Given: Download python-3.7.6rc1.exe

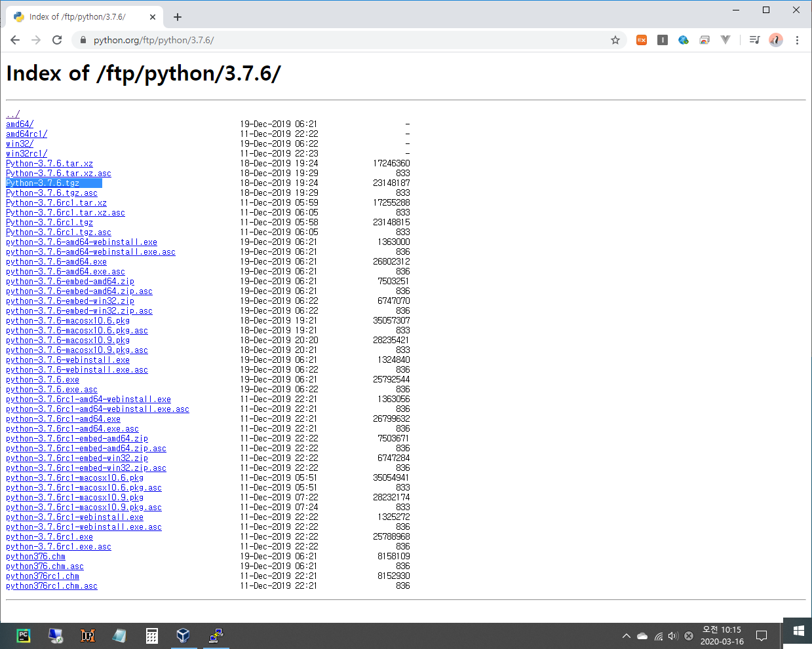Looking at the screenshot, I should (x=49, y=536).
